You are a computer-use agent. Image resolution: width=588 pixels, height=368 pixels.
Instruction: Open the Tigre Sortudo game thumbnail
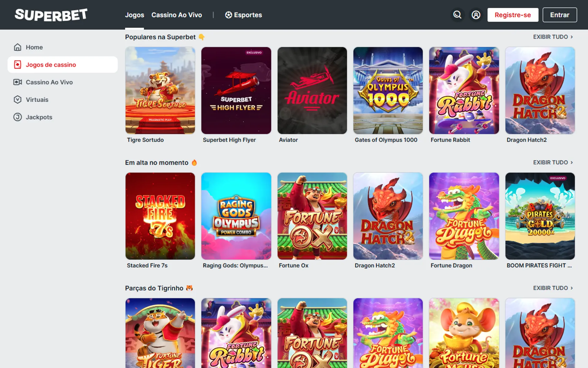[160, 90]
